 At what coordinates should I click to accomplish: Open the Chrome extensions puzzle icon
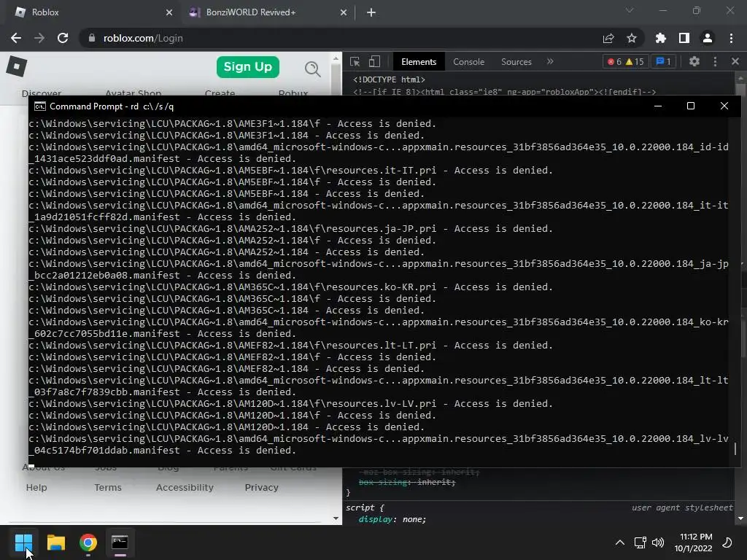[x=661, y=38]
